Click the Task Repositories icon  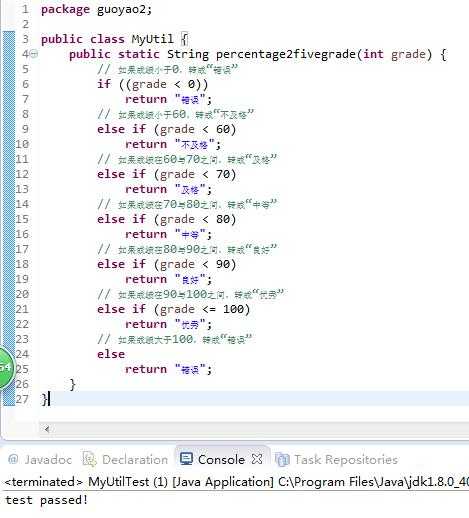(282, 459)
